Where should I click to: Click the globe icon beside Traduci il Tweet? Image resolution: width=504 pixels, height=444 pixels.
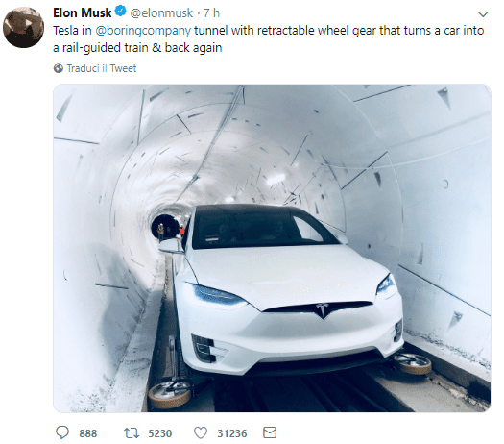pyautogui.click(x=59, y=68)
